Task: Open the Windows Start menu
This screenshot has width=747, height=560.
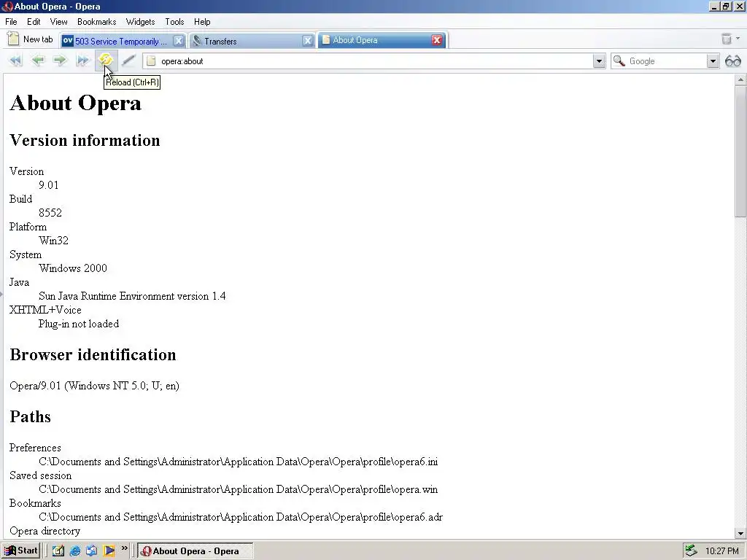Action: pos(21,551)
